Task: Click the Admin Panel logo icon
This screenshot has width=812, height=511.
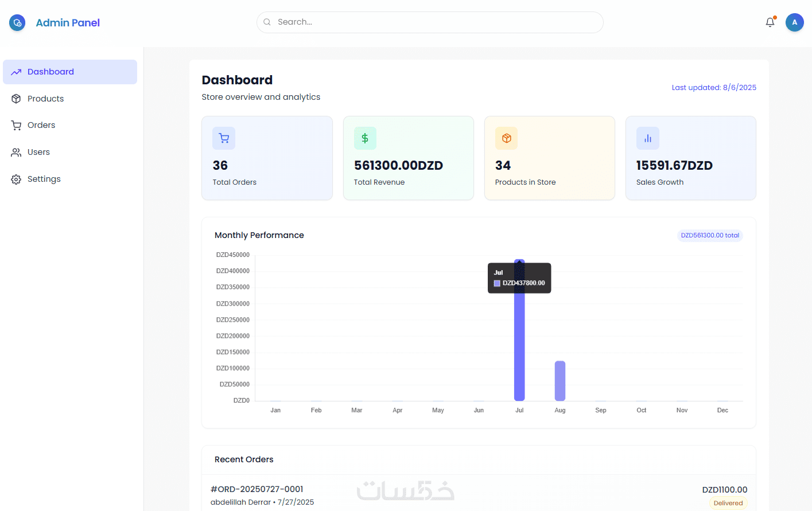Action: (17, 23)
